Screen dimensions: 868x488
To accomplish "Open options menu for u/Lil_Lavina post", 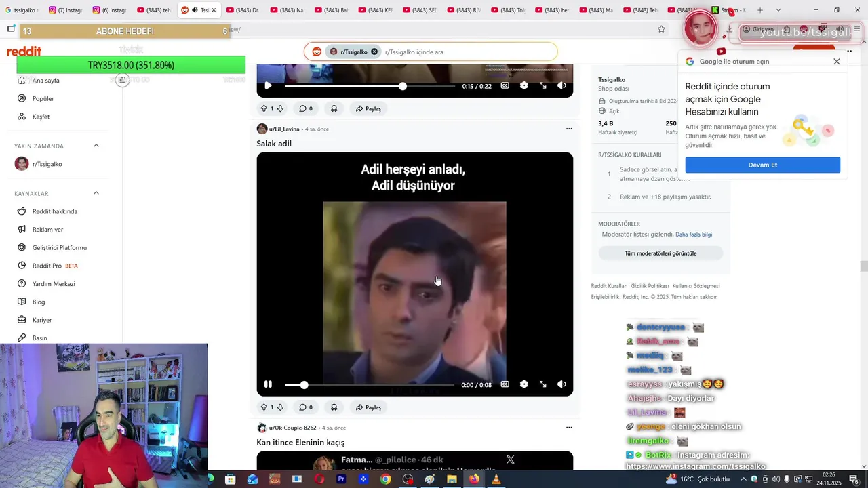I will point(569,129).
